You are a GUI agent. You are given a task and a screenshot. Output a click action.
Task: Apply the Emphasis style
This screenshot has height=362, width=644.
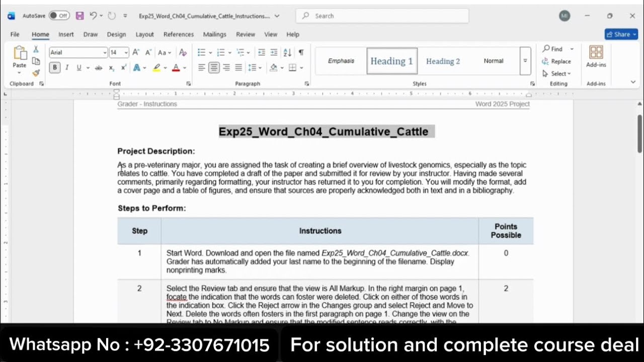click(341, 61)
